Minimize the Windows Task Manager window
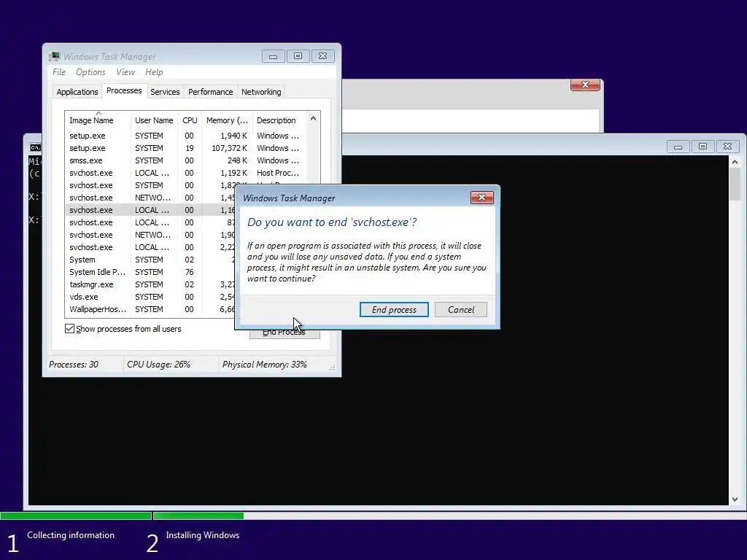This screenshot has width=747, height=560. (274, 56)
